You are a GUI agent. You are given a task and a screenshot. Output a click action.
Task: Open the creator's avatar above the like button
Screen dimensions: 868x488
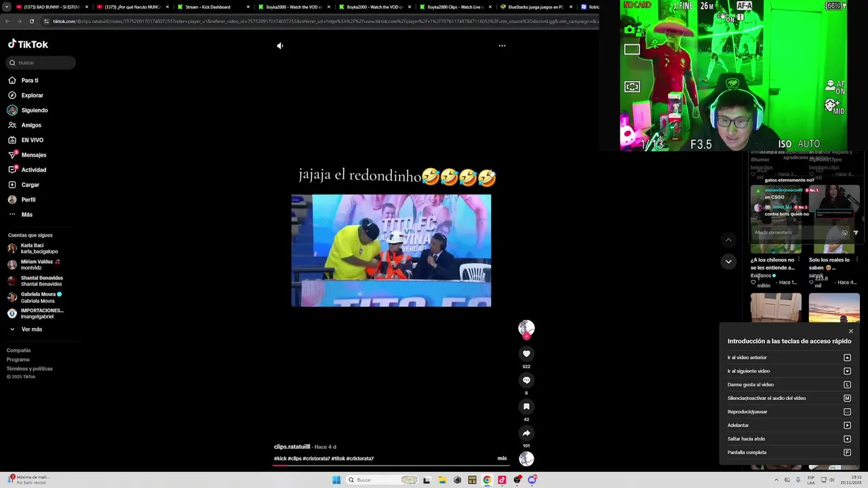point(526,328)
